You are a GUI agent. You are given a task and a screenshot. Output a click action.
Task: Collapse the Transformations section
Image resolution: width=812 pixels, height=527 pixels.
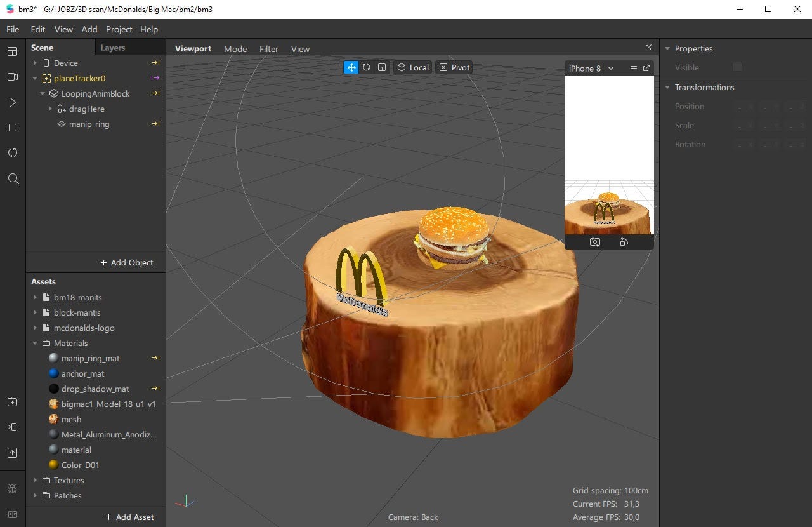point(667,87)
